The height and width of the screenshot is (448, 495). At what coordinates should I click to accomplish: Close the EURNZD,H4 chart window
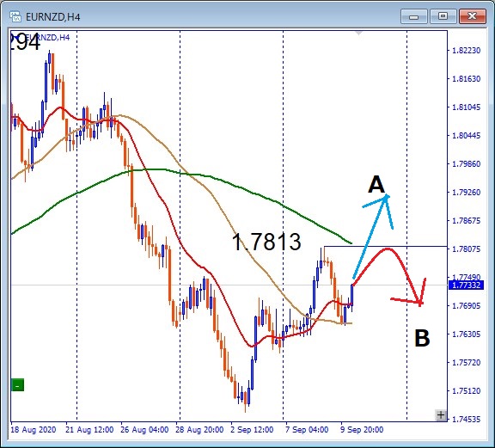click(473, 16)
